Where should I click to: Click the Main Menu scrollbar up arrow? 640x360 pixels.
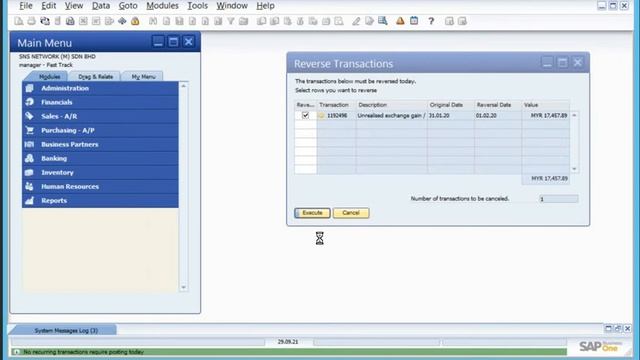pyautogui.click(x=183, y=86)
